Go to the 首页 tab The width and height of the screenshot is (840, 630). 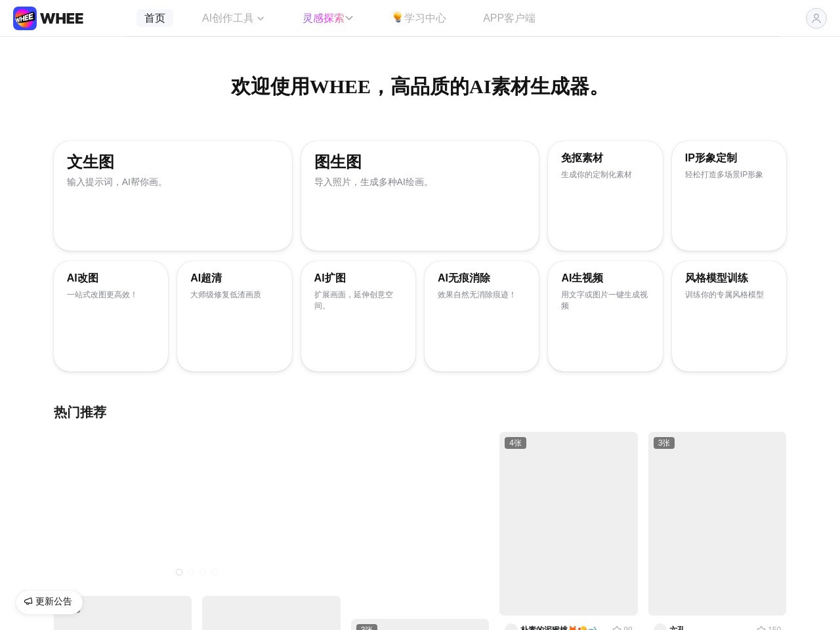(155, 18)
